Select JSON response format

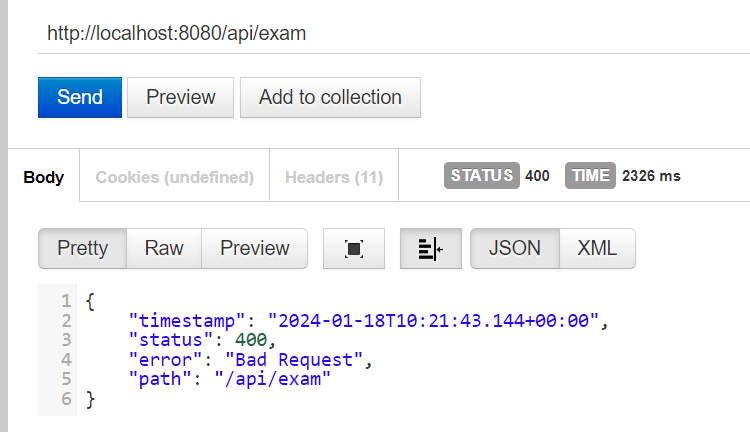pyautogui.click(x=514, y=248)
